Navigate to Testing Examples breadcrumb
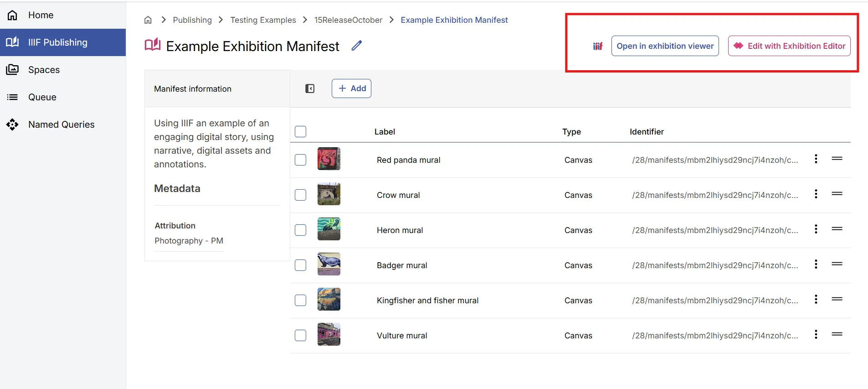Screen dimensions: 868x389 pos(263,20)
